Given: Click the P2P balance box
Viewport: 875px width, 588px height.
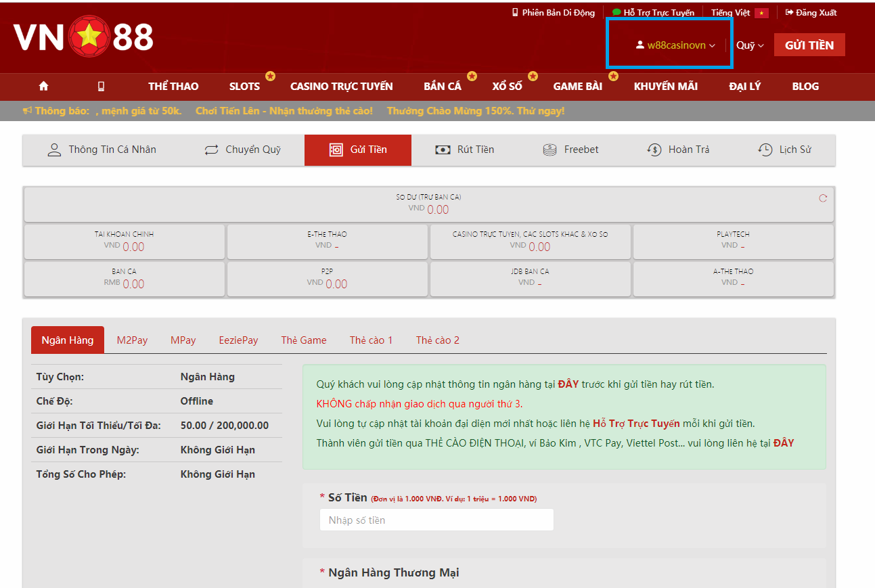Looking at the screenshot, I should click(x=327, y=279).
